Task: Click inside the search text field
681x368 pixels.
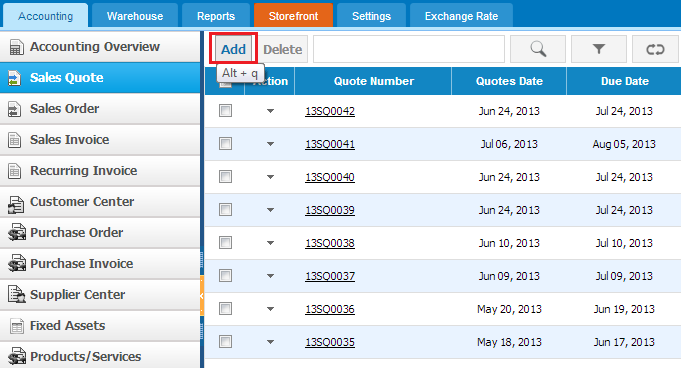Action: 409,49
